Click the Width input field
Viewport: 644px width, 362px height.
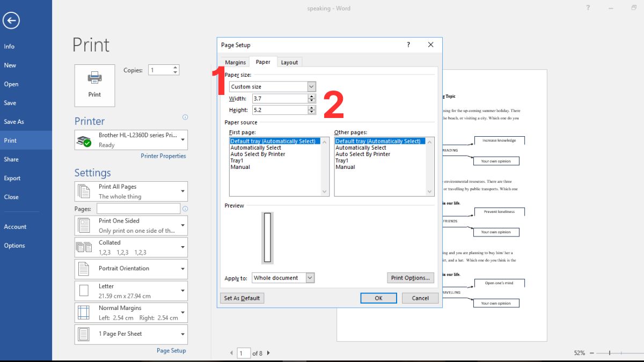280,99
